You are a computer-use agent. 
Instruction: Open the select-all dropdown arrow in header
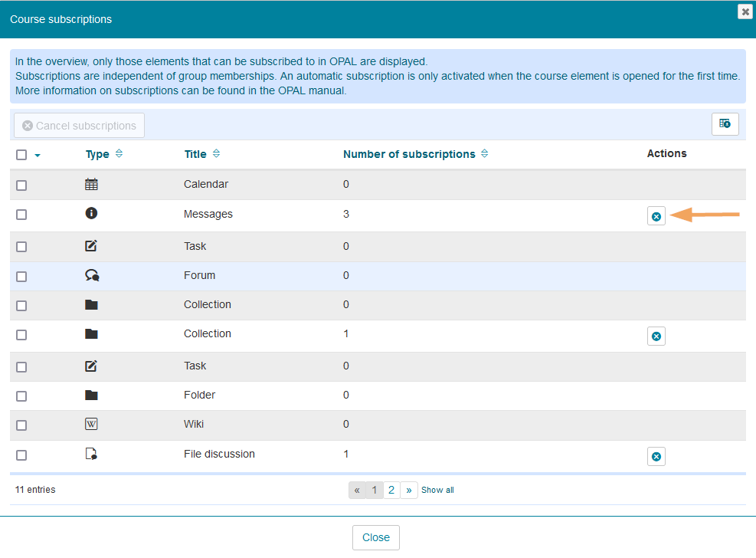coord(38,156)
